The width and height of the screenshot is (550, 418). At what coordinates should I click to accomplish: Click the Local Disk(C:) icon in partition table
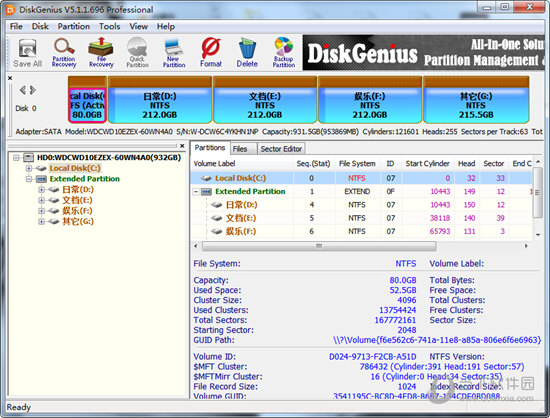[x=206, y=178]
